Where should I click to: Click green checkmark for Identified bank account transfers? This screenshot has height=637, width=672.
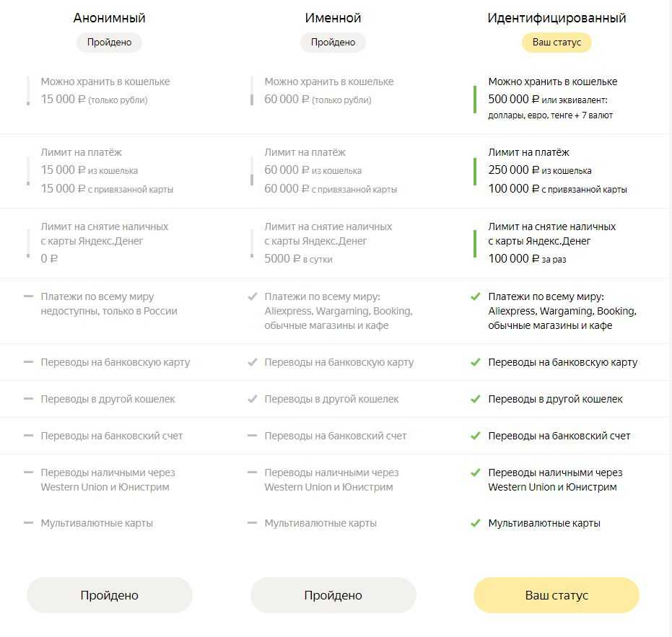[475, 436]
